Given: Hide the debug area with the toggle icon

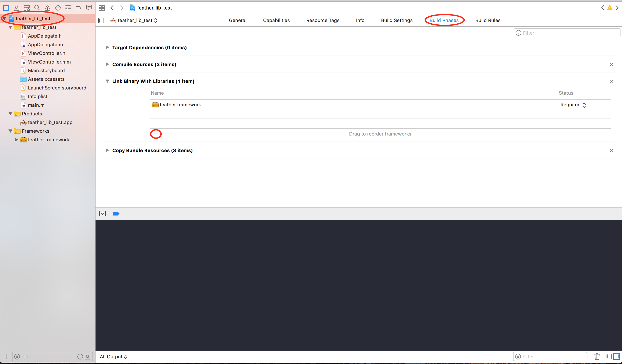Looking at the screenshot, I should coord(102,214).
